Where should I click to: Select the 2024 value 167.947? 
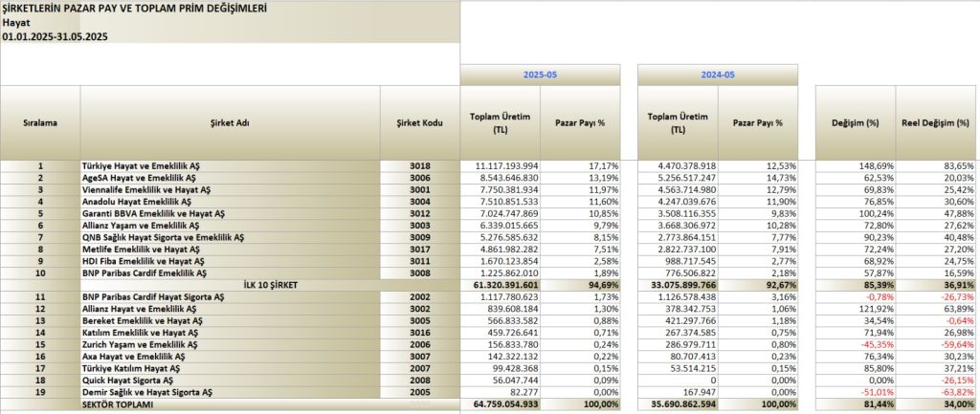(678, 392)
